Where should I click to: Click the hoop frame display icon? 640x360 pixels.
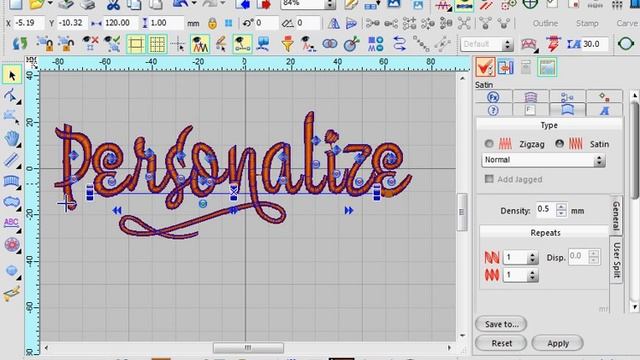point(136,44)
